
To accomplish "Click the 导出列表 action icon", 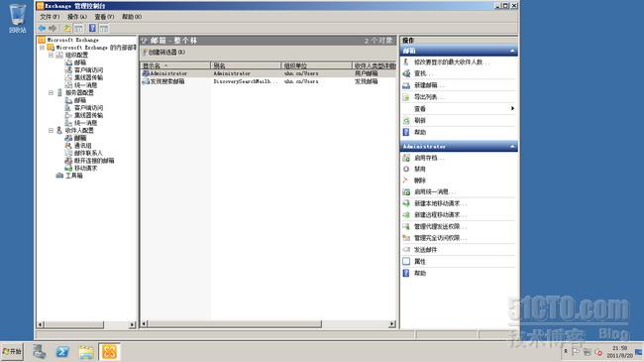I will coord(406,97).
